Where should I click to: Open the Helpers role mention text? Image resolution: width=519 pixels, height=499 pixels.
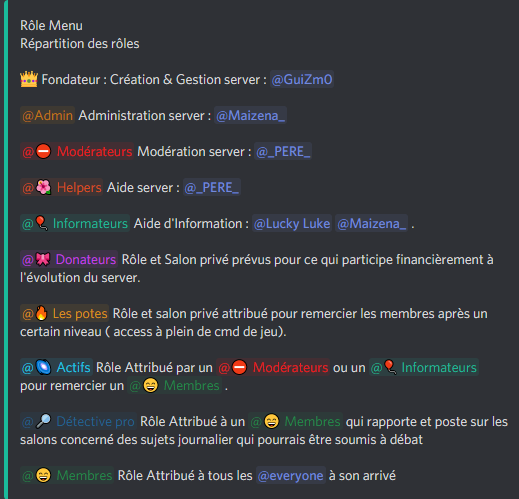(x=79, y=187)
